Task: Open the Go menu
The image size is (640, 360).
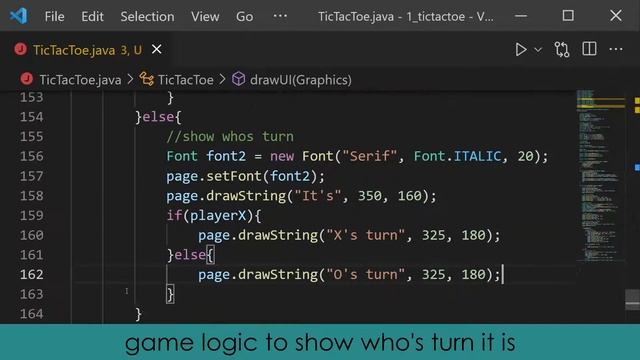Action: point(244,17)
